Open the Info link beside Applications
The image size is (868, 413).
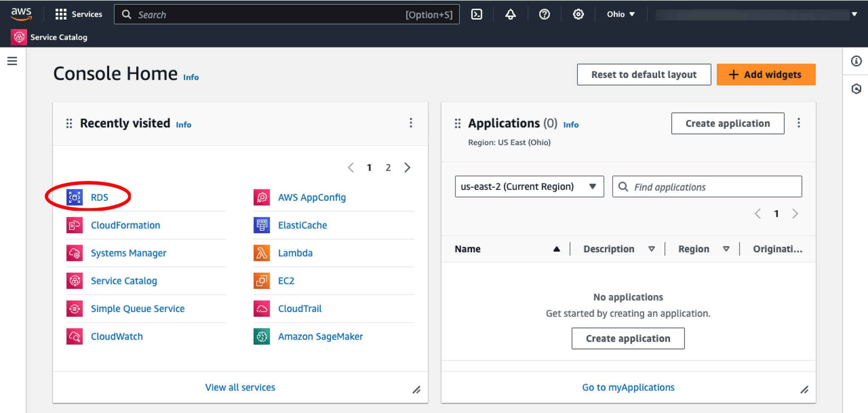click(571, 125)
